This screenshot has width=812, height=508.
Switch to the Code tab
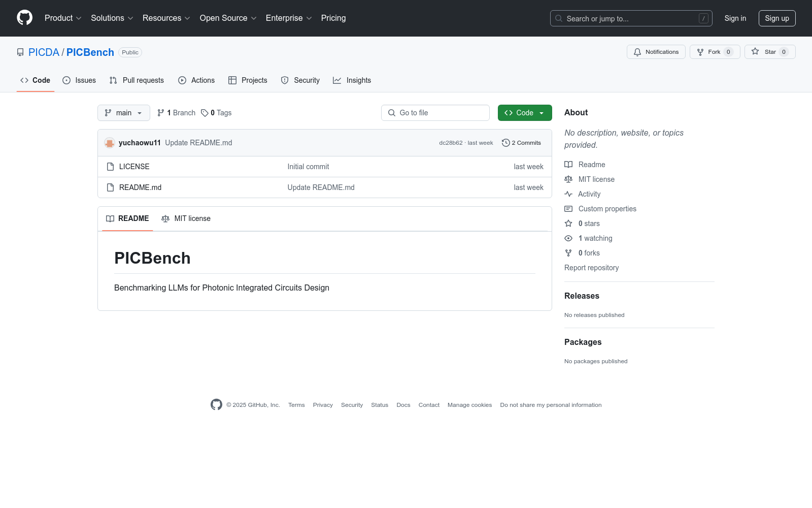click(x=36, y=80)
